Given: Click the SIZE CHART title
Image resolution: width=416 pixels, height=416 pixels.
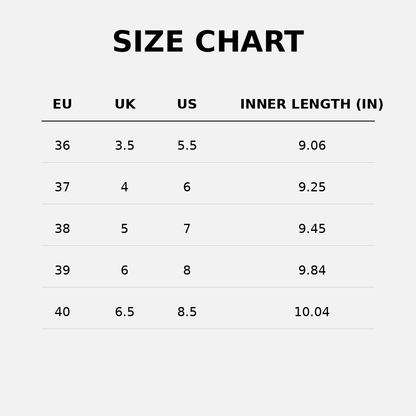Looking at the screenshot, I should click(208, 41).
